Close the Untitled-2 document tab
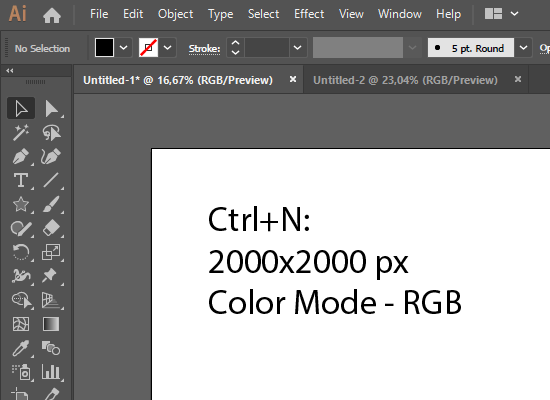550x400 pixels. click(518, 79)
